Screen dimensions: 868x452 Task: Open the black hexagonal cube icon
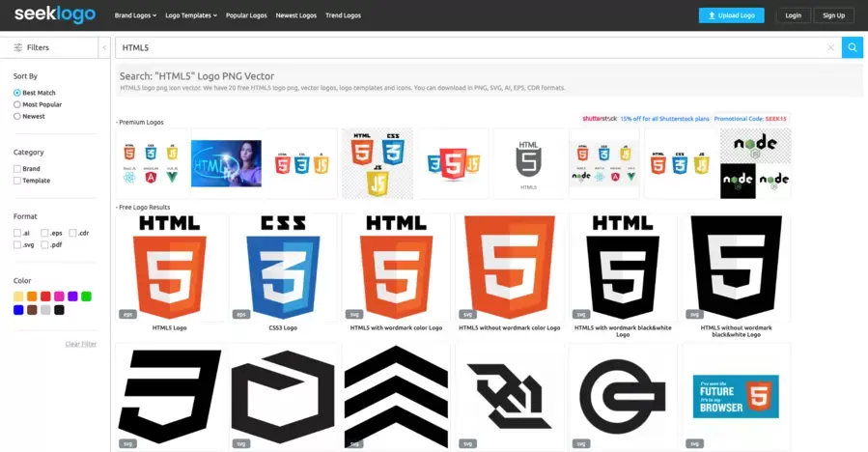[283, 397]
